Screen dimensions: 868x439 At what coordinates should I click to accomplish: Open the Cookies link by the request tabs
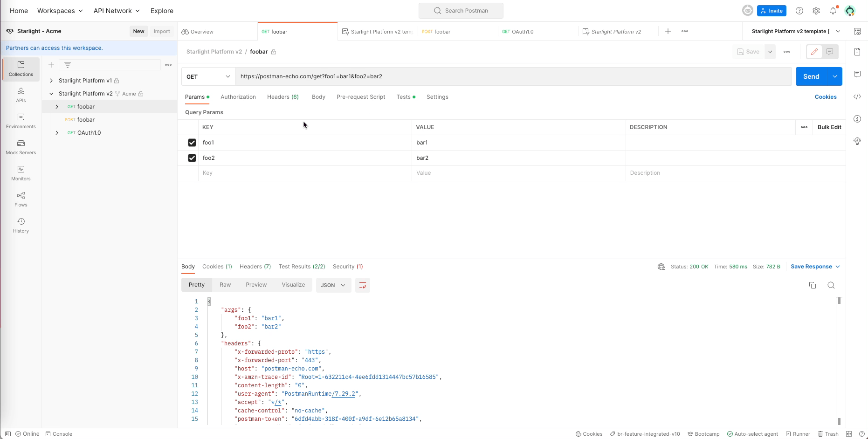pyautogui.click(x=826, y=97)
